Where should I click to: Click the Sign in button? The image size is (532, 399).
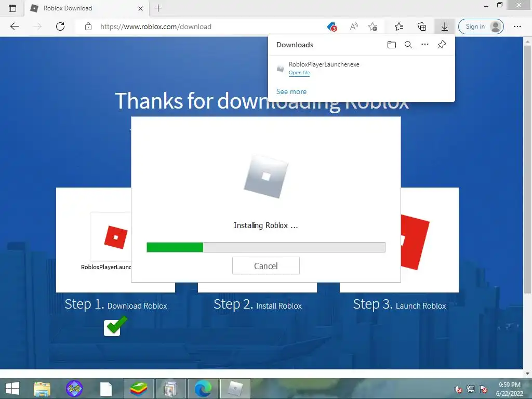click(481, 26)
